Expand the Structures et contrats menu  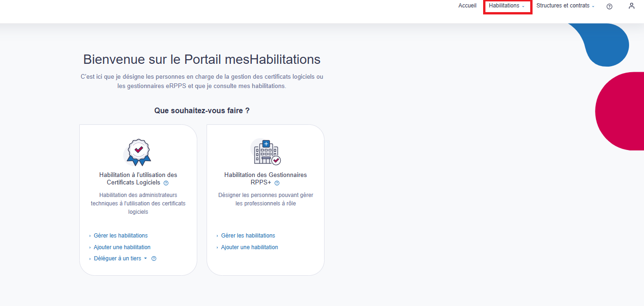[x=566, y=6]
